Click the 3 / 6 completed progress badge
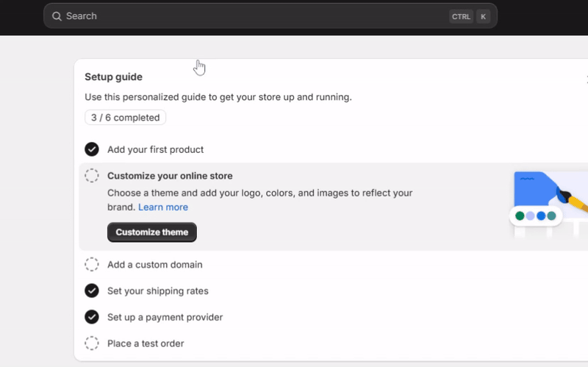 (x=125, y=118)
